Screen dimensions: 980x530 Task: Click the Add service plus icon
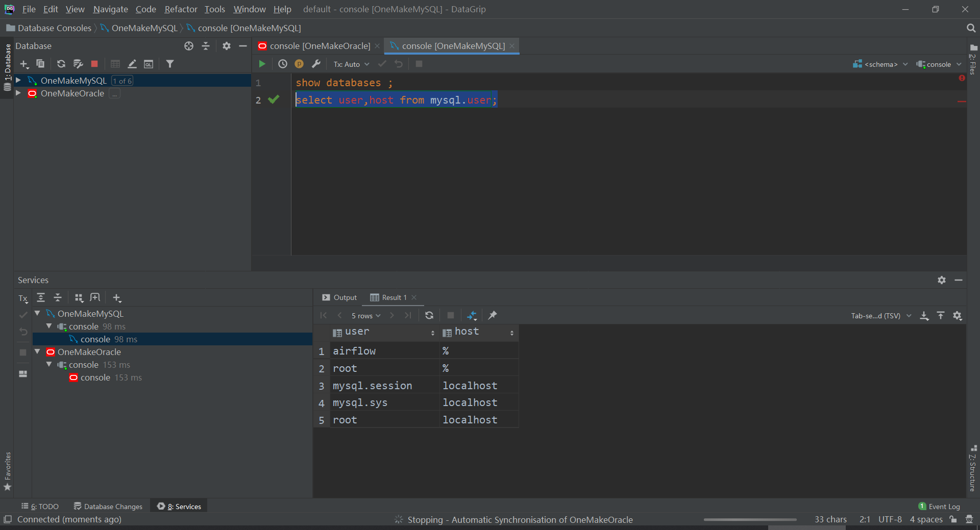coord(117,298)
